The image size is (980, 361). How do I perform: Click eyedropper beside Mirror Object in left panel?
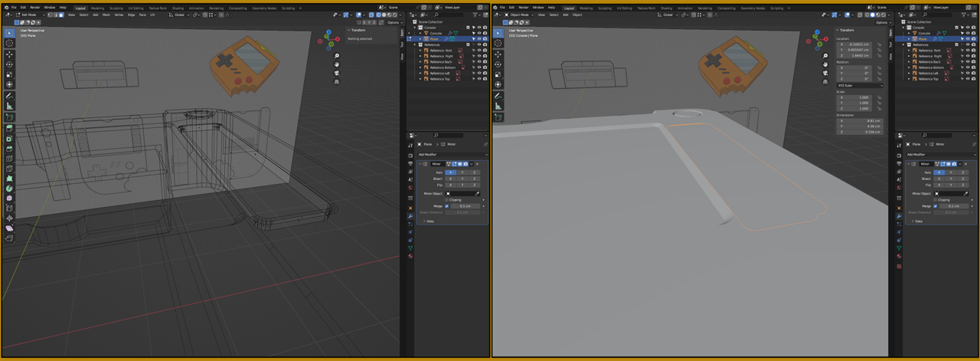click(477, 194)
